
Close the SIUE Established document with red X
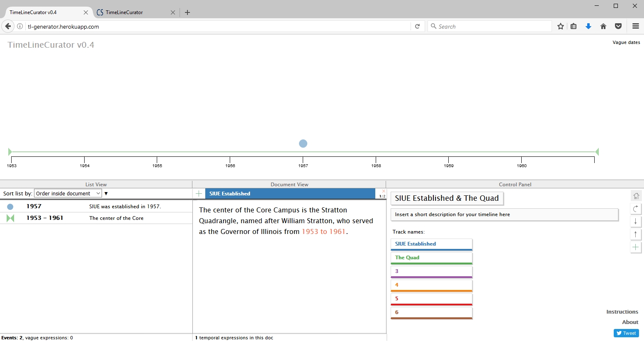[x=384, y=191]
